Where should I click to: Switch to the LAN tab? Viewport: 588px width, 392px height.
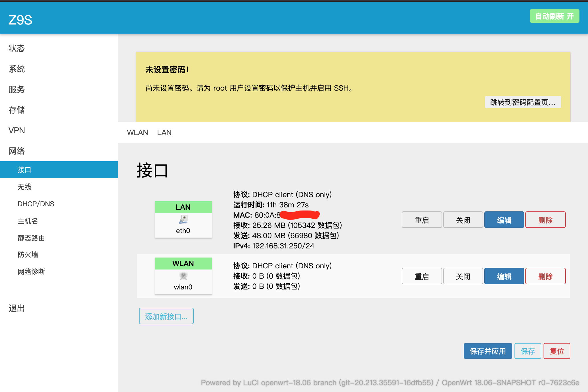point(164,132)
